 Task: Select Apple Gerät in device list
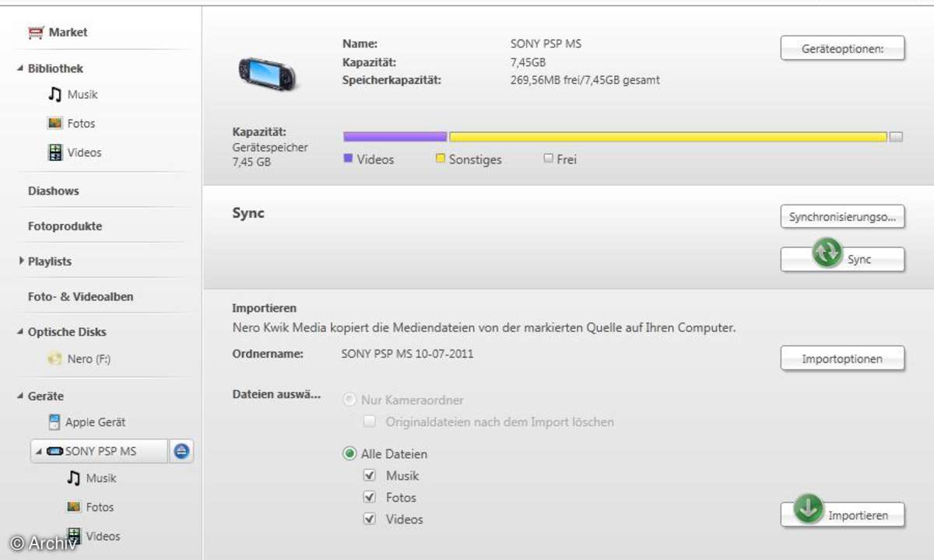95,422
